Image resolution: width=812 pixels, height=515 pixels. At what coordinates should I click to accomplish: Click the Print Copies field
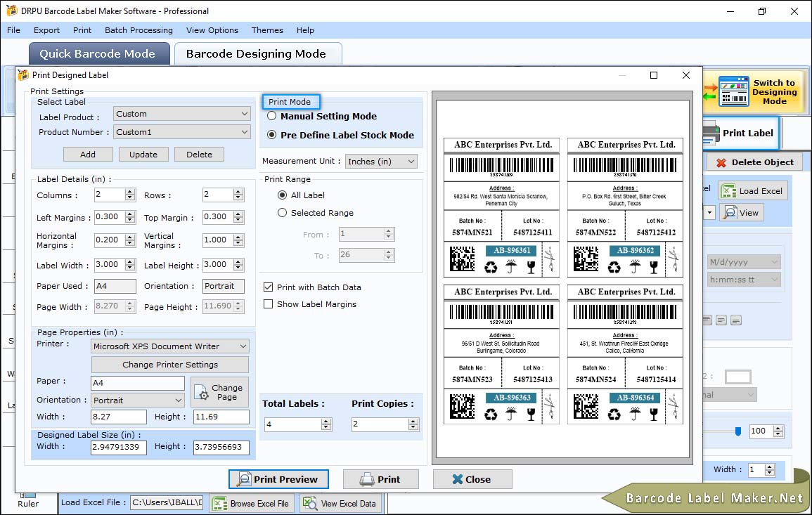point(385,424)
